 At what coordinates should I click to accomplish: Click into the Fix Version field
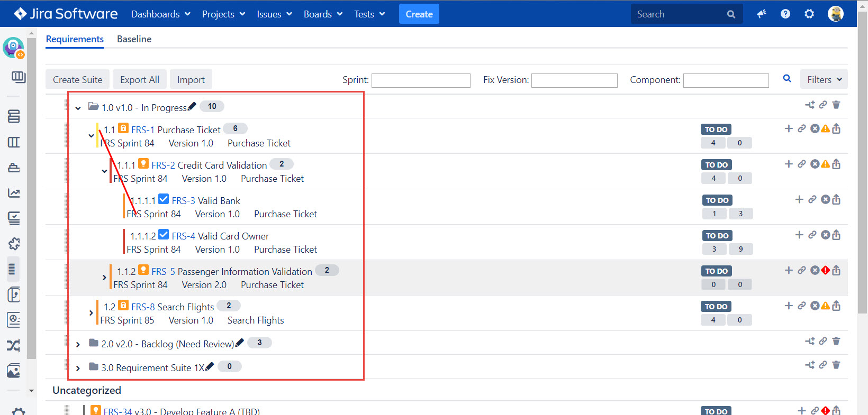[x=574, y=80]
